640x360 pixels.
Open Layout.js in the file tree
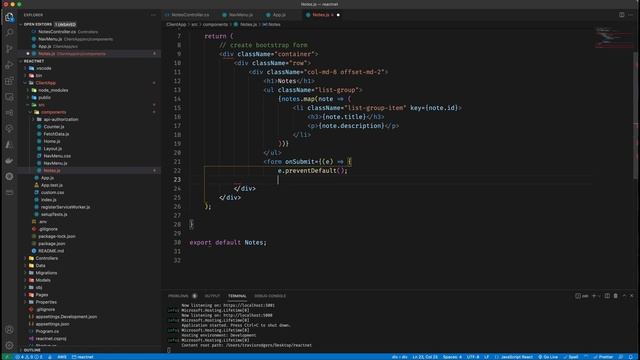(x=53, y=149)
